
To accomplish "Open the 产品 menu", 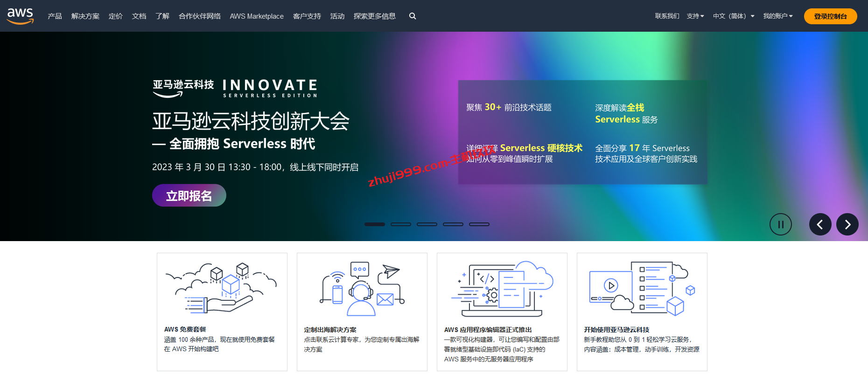I will [x=55, y=16].
